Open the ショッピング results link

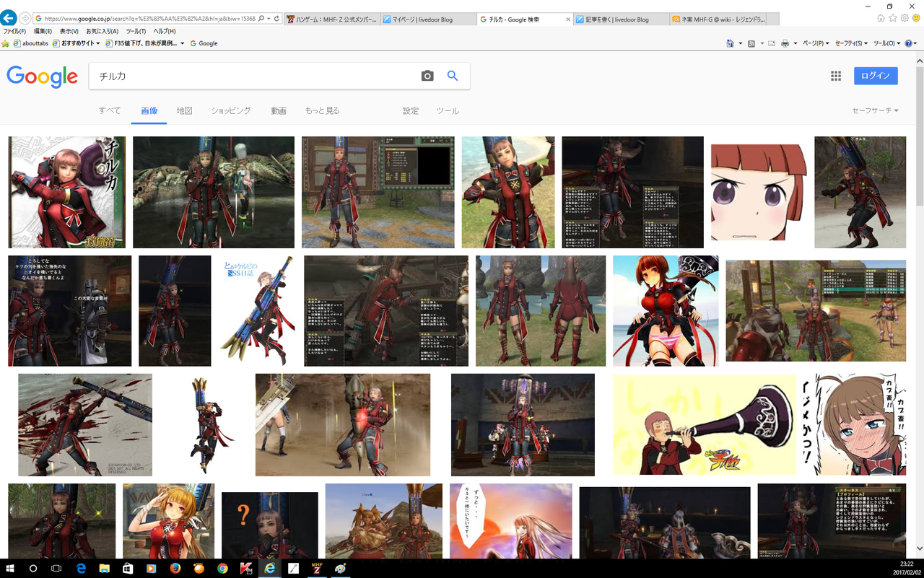click(231, 111)
